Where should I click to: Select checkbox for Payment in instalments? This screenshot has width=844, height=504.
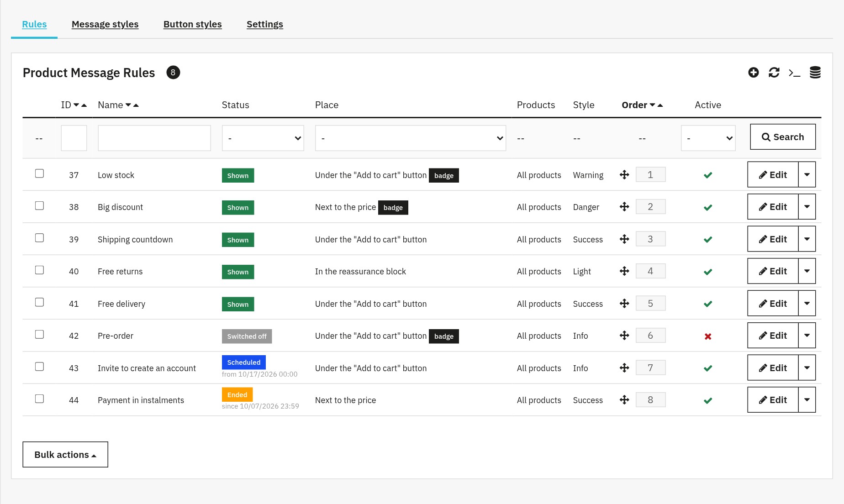(x=40, y=399)
